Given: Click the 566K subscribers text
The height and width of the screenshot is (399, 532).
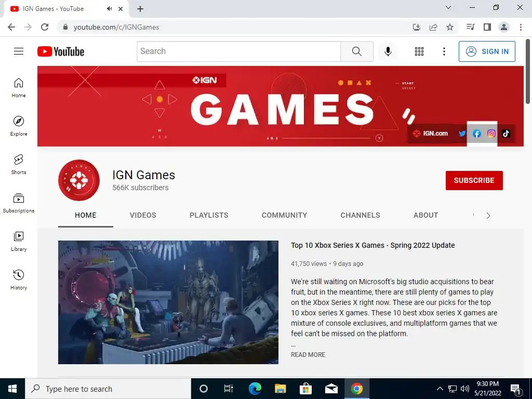Looking at the screenshot, I should 140,188.
